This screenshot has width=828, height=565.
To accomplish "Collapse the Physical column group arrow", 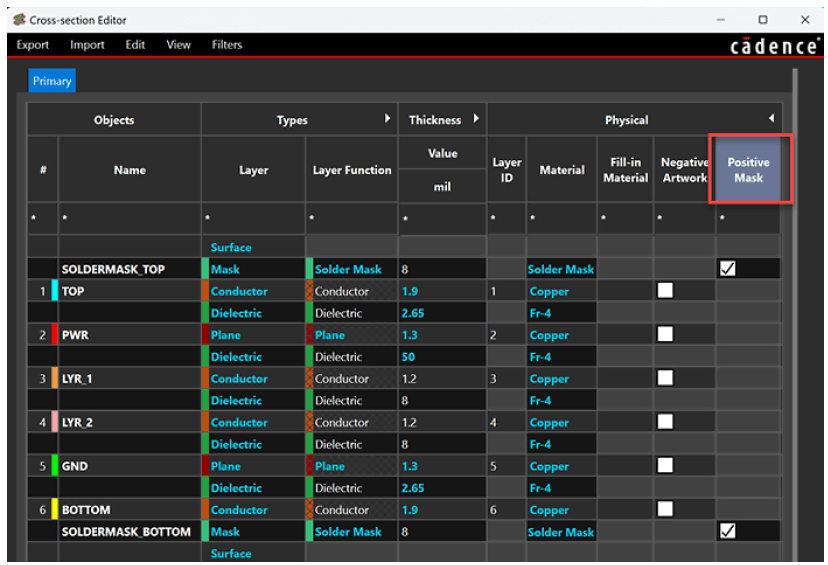I will [771, 120].
